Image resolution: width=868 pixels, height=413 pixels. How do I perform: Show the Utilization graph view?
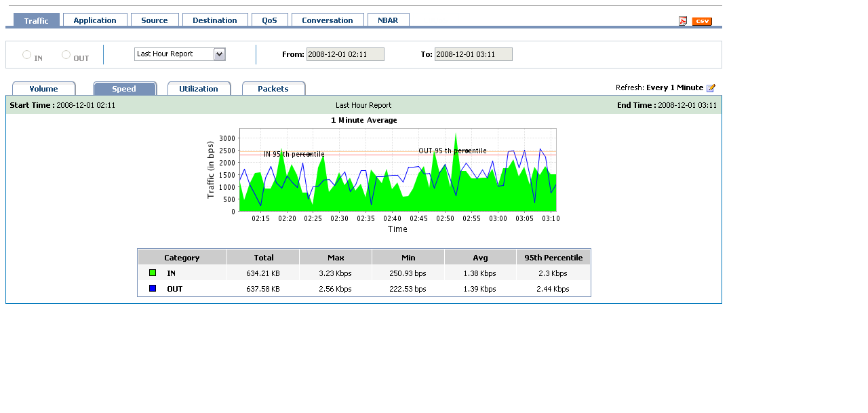(199, 89)
